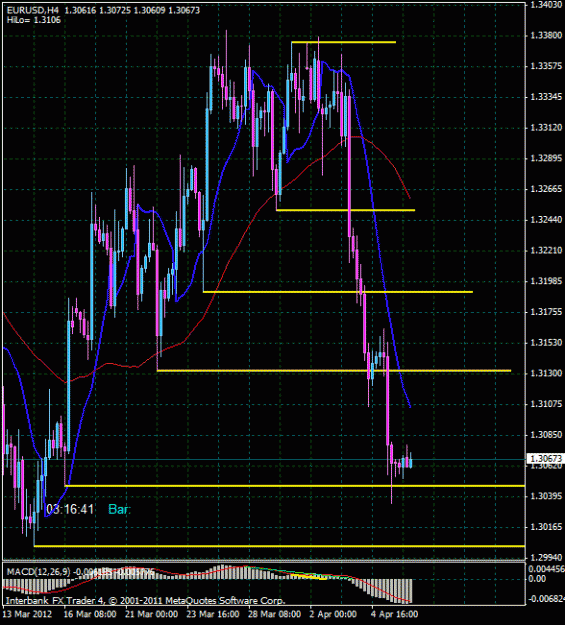Select the 1.31300 price scale label
Image resolution: width=565 pixels, height=625 pixels.
546,373
